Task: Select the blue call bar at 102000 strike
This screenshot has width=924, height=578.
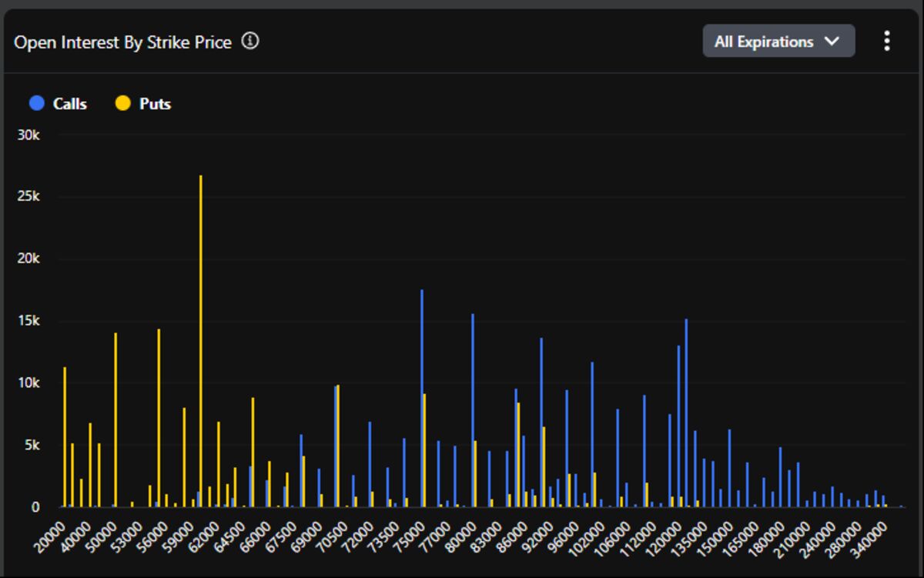Action: 592,435
